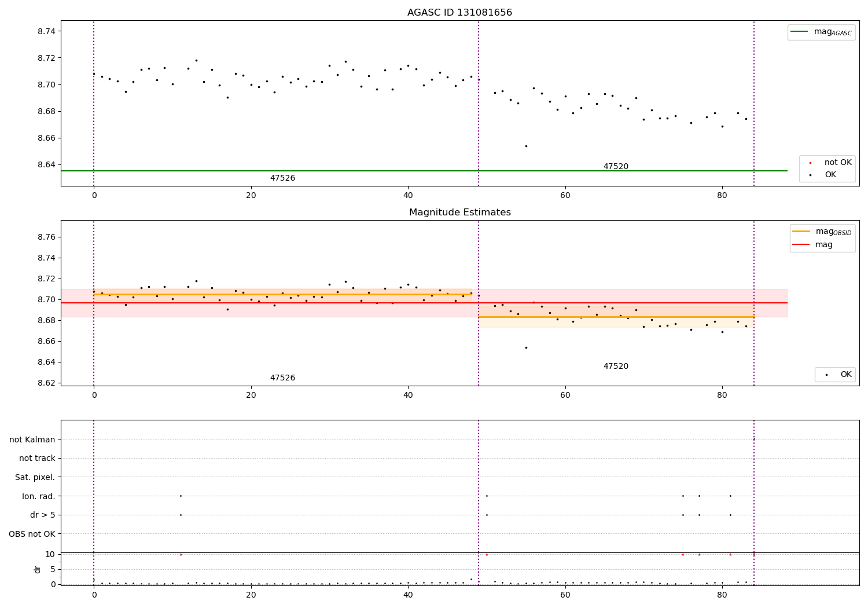Click the 'AGASC ID 131081656' plot title
Screen dimensions: 868x608
pos(459,13)
